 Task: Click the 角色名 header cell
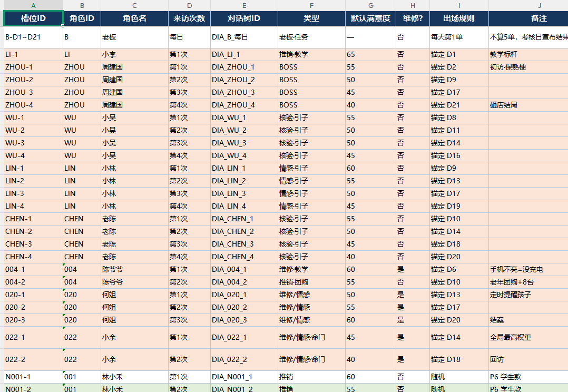134,18
